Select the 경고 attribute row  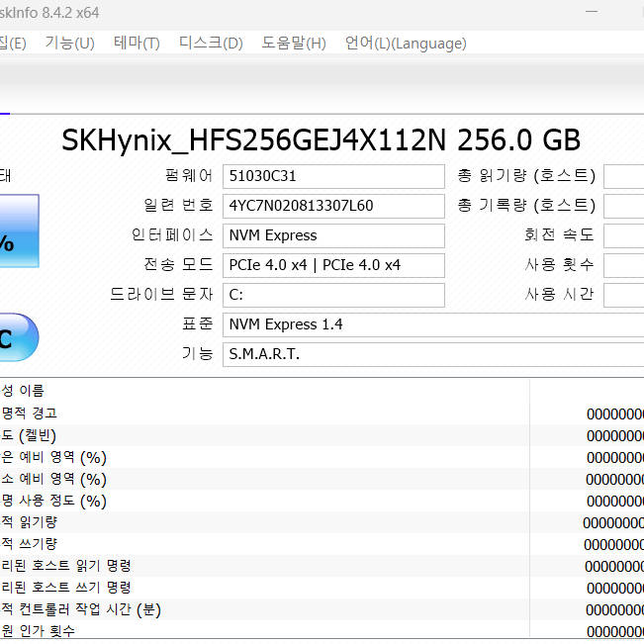[322, 414]
